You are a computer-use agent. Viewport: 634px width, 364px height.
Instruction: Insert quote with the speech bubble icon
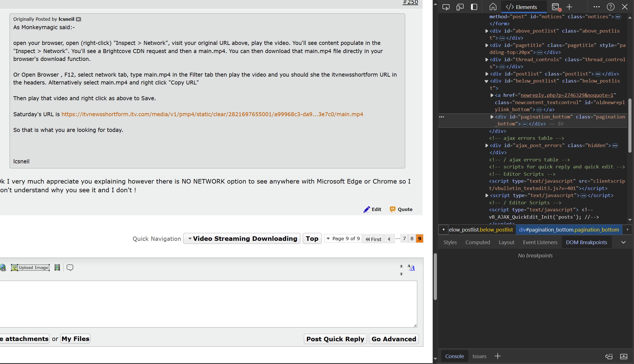(x=70, y=267)
